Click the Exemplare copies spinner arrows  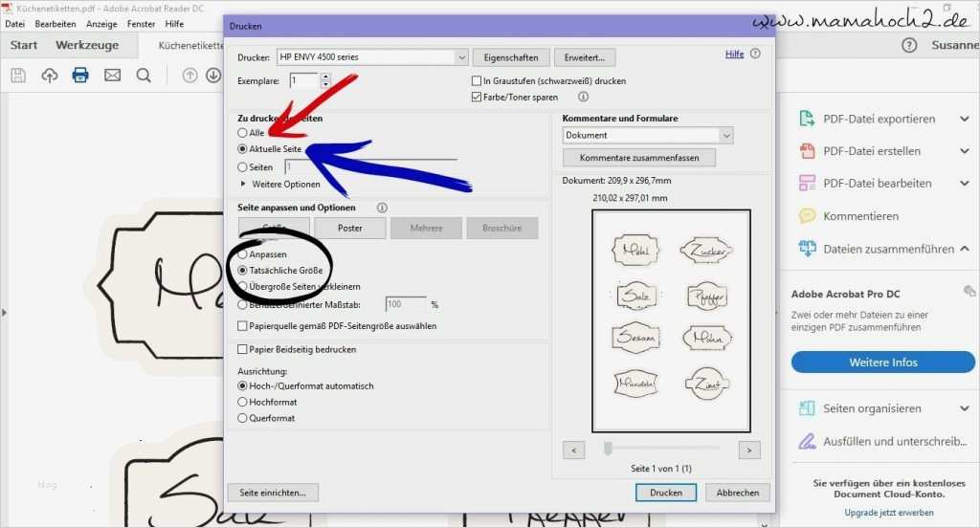tap(325, 80)
